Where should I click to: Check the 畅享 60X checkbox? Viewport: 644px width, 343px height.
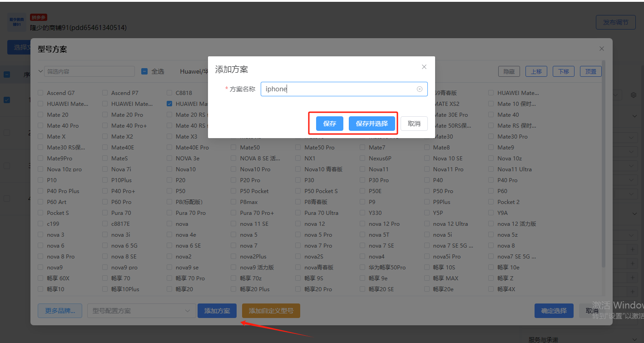(41, 278)
